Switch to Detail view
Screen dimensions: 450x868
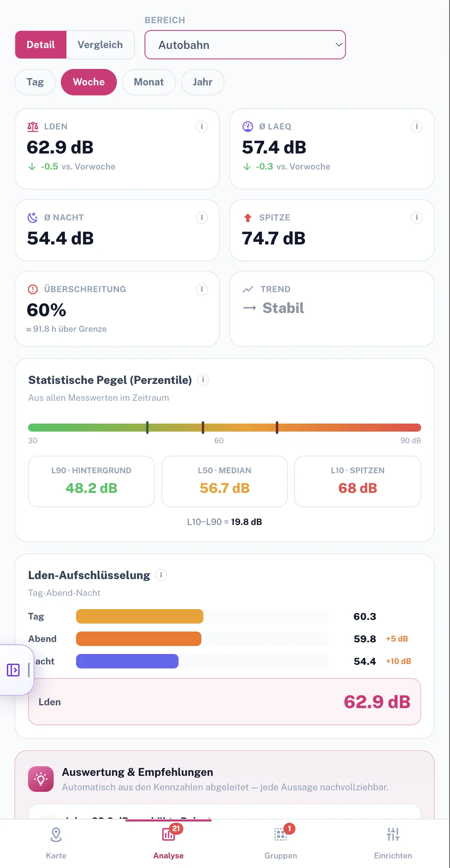point(41,45)
